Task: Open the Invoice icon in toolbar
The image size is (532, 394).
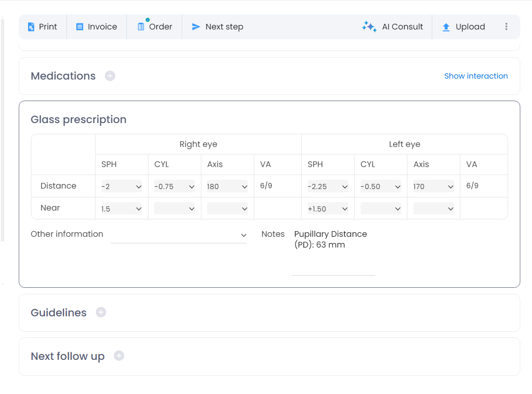Action: coord(80,27)
